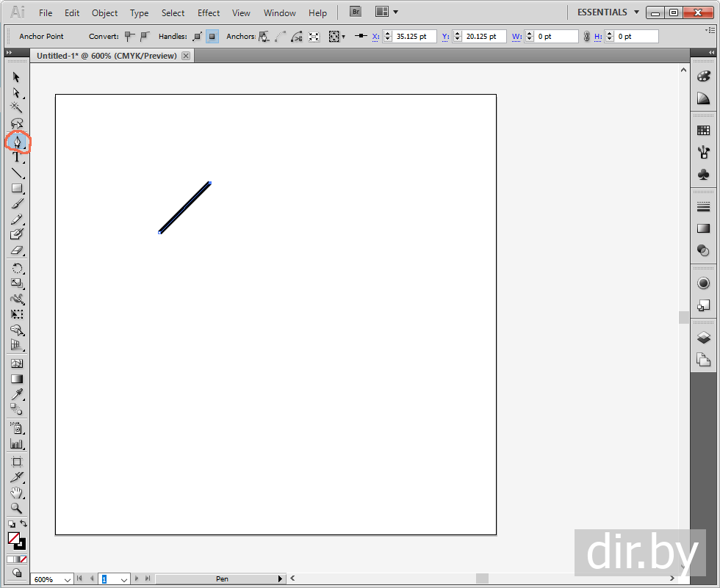This screenshot has width=720, height=588.
Task: Select the Magic Wand tool
Action: coord(17,107)
